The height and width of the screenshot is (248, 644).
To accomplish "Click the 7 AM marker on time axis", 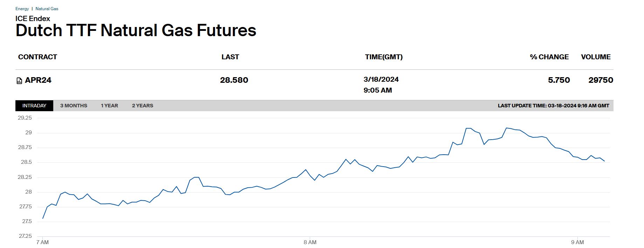I will click(42, 242).
